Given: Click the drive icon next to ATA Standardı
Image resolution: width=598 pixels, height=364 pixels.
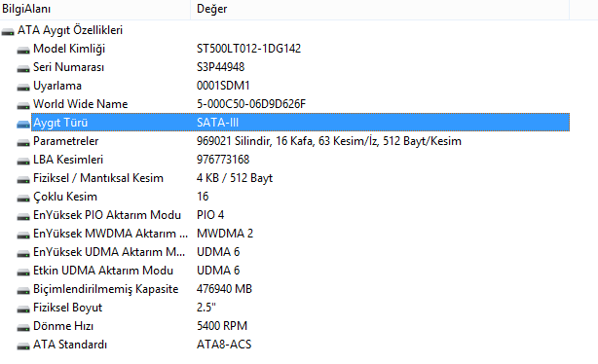Looking at the screenshot, I should click(23, 346).
